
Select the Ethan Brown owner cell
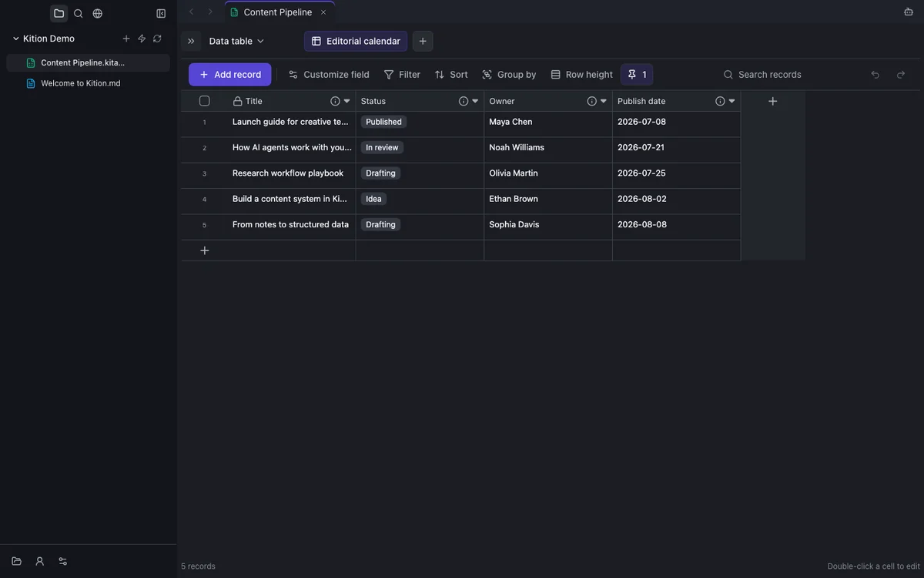(x=548, y=201)
